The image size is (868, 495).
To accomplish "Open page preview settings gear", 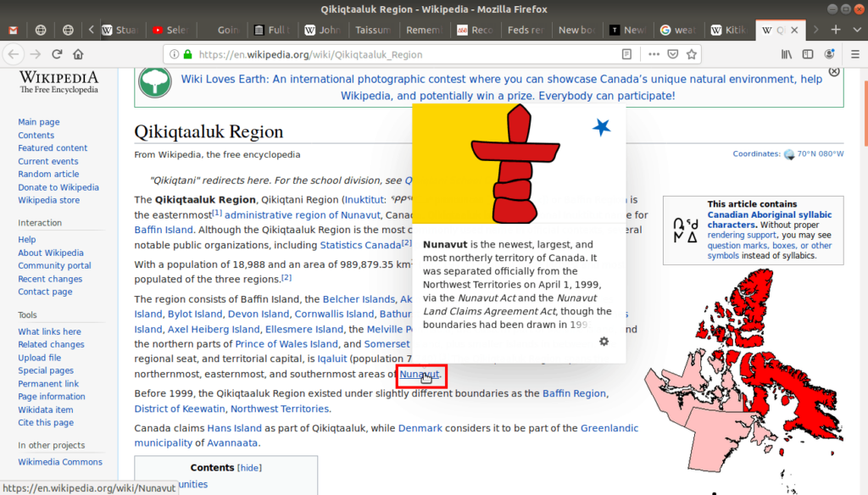I will coord(604,342).
